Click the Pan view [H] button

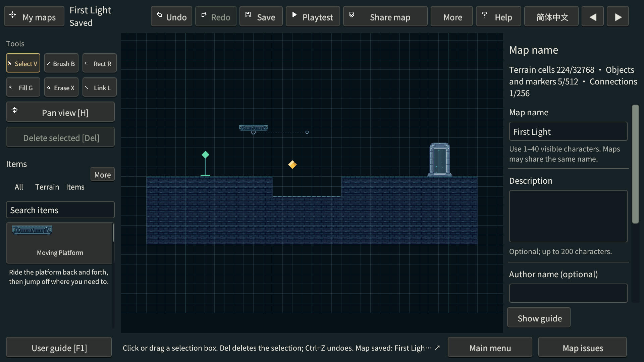tap(60, 112)
